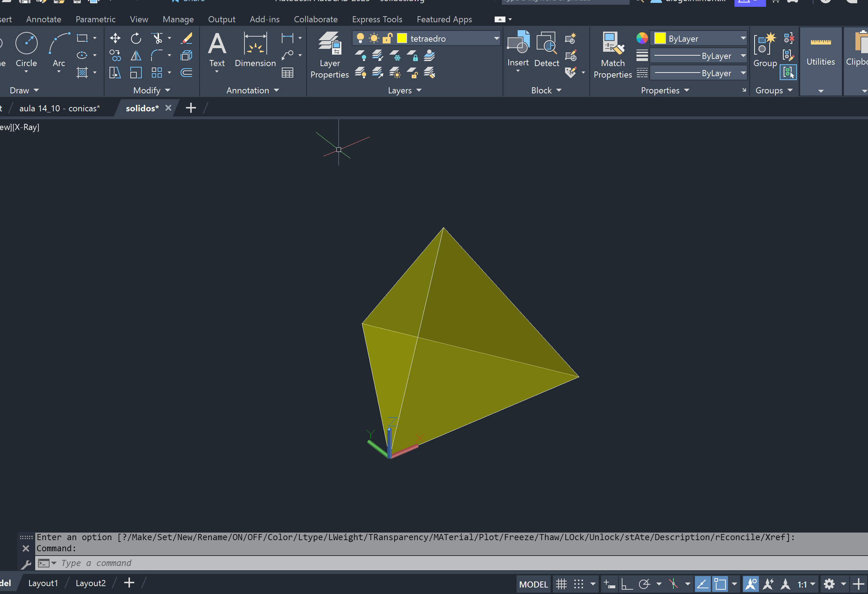
Task: Toggle the tetraedro layer lightbulb on/off
Action: (360, 38)
